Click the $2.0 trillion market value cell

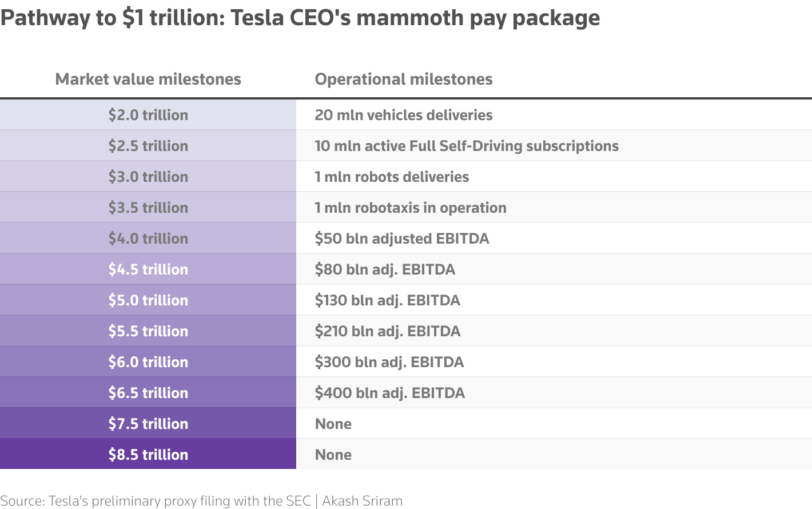point(148,115)
